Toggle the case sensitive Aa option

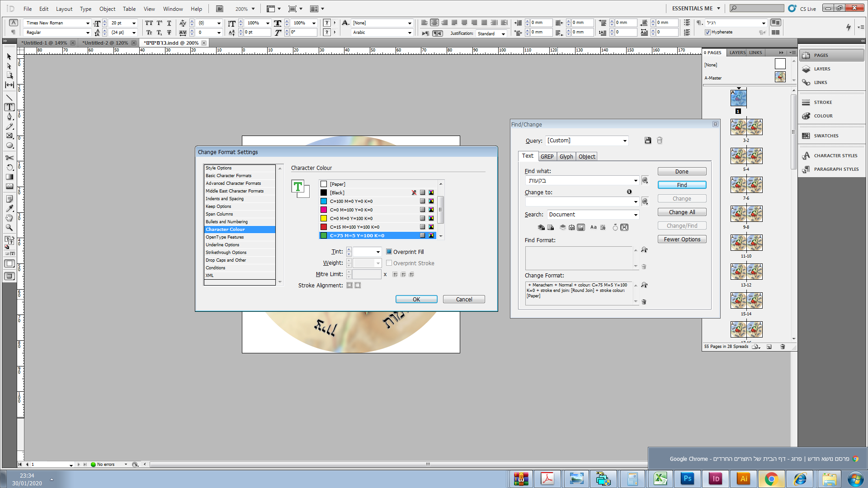point(593,227)
